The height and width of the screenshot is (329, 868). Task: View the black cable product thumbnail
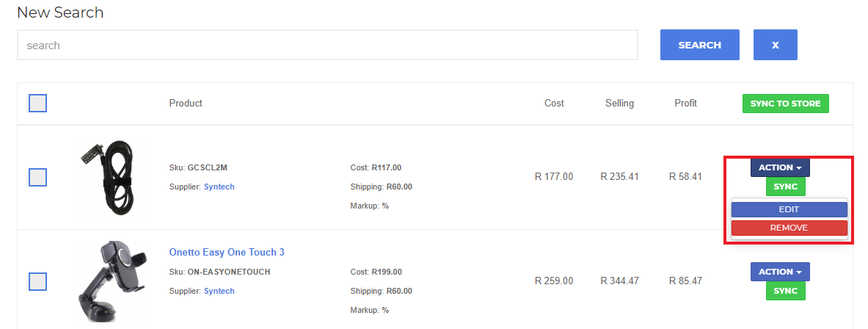tap(112, 176)
